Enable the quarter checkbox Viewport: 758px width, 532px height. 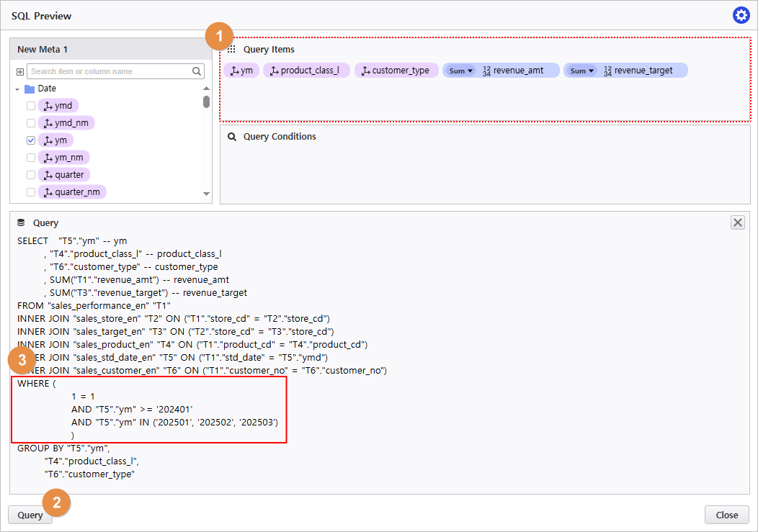point(31,175)
